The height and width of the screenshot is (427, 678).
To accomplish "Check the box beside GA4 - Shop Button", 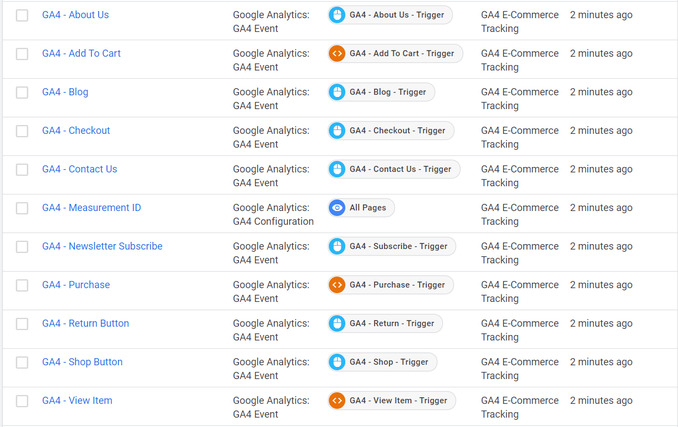I will (22, 362).
